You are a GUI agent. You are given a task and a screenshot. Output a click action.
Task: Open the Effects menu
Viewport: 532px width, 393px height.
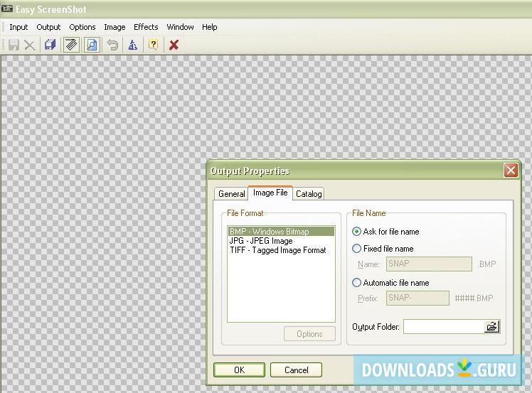[146, 27]
